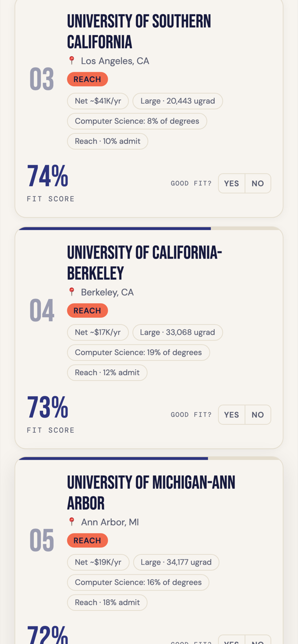This screenshot has height=644, width=298.
Task: Click the REACH badge on USC card
Action: [x=87, y=79]
